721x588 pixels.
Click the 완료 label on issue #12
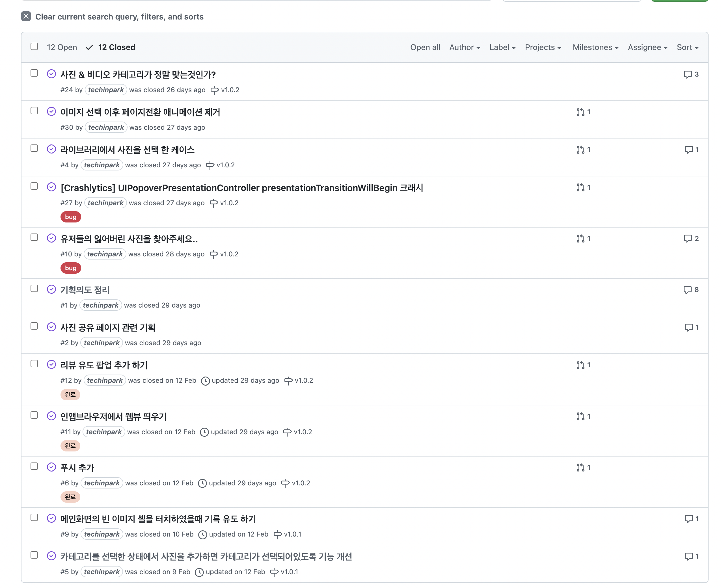click(70, 395)
